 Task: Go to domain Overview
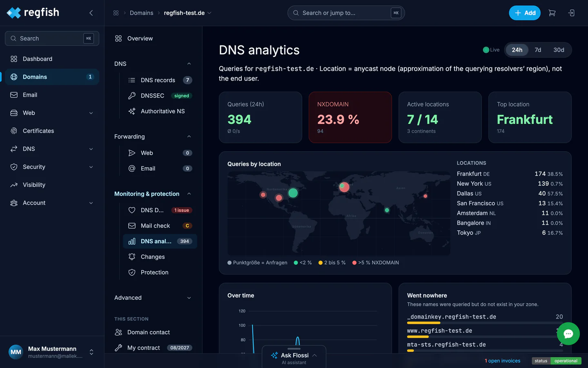pyautogui.click(x=153, y=38)
